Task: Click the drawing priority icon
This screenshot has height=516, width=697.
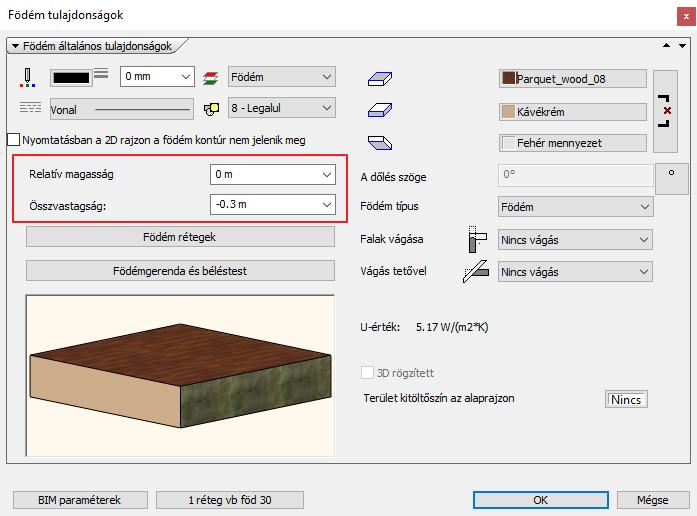Action: (x=211, y=109)
